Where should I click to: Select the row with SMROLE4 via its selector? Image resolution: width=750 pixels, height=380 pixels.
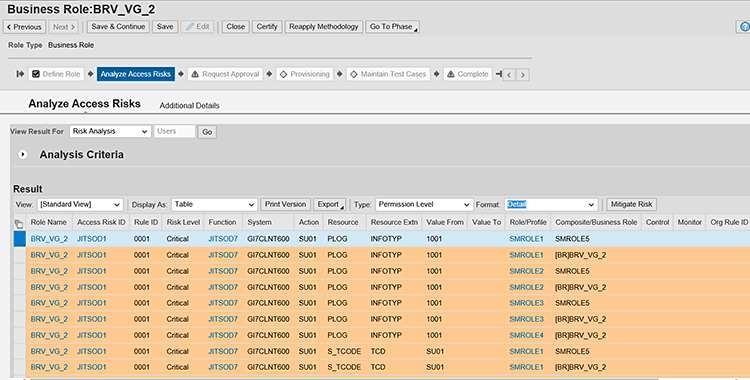pyautogui.click(x=20, y=335)
